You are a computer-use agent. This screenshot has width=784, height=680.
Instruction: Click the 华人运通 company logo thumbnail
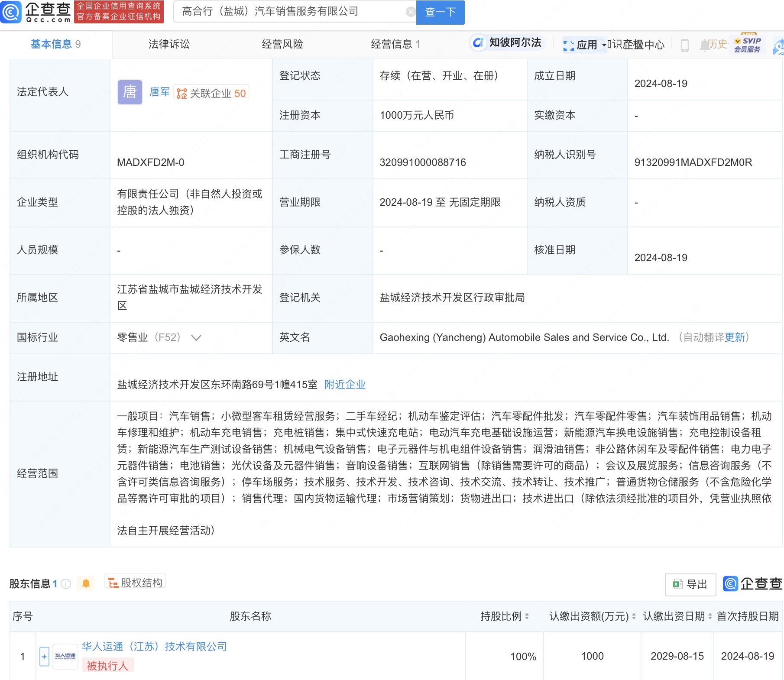click(65, 657)
